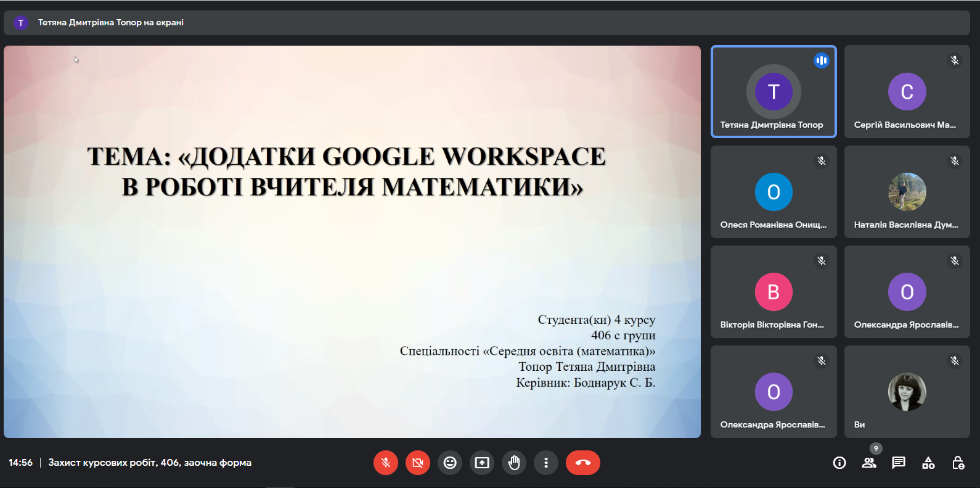Click the name label "Олеся Романівна Онищ..."

point(774,225)
